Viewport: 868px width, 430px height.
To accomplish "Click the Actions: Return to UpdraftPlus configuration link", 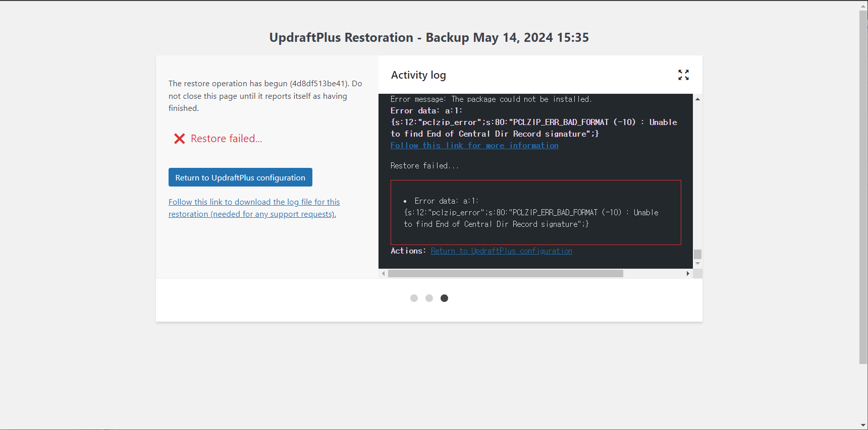I will click(x=501, y=251).
